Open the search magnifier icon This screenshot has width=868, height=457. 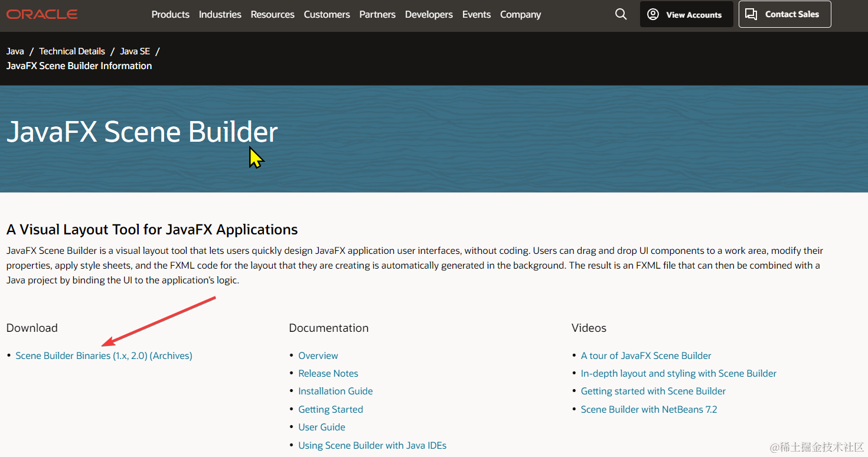621,14
